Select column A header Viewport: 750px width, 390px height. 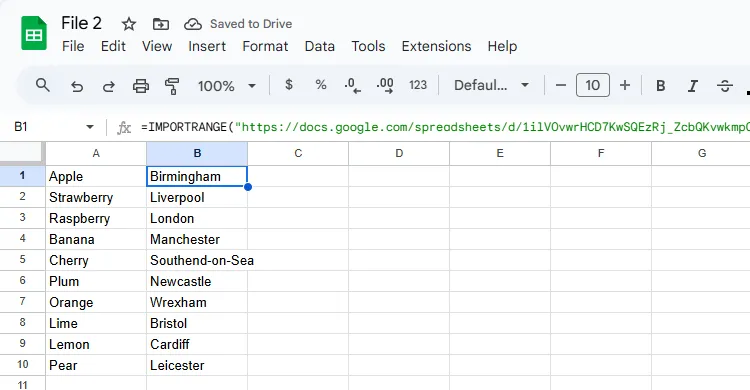[x=96, y=153]
